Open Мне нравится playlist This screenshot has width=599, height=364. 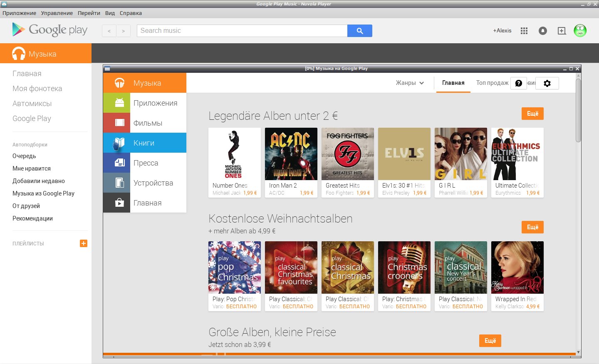point(32,168)
